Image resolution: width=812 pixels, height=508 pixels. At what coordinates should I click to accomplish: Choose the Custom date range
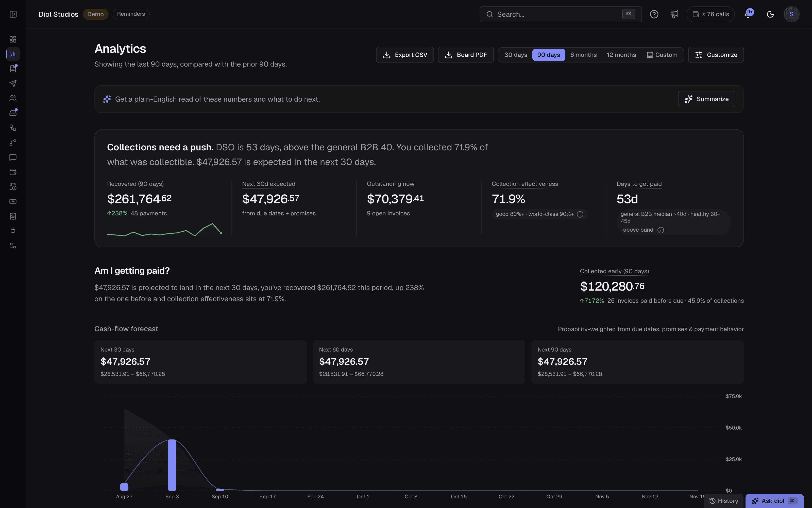click(662, 55)
